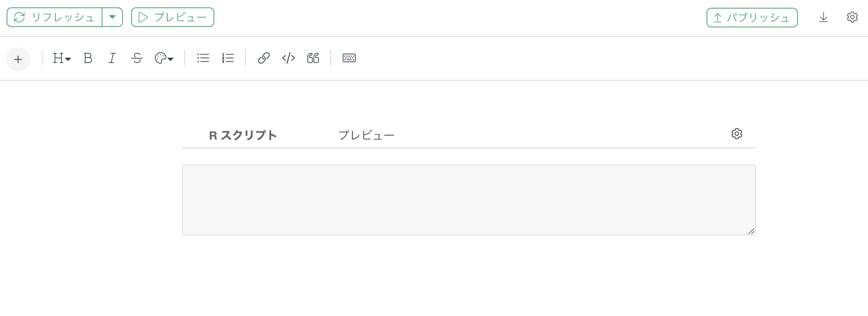Click the green プレビュー button at top

click(173, 17)
